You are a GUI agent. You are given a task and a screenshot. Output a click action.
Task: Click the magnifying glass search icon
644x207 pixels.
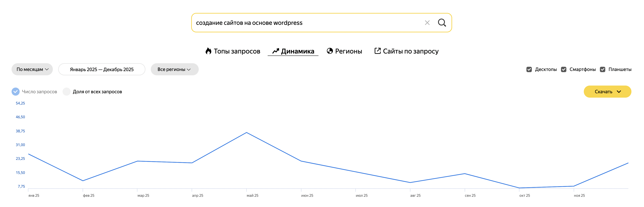click(442, 23)
